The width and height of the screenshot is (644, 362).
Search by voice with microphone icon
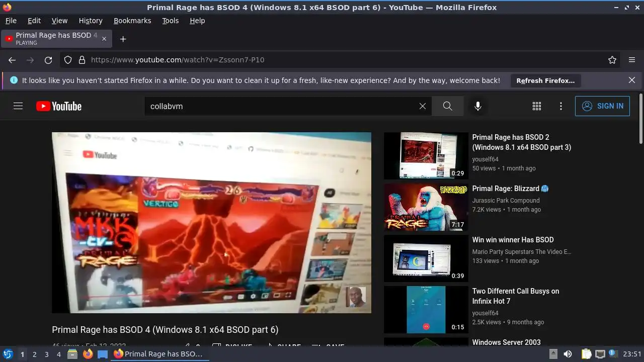point(478,106)
